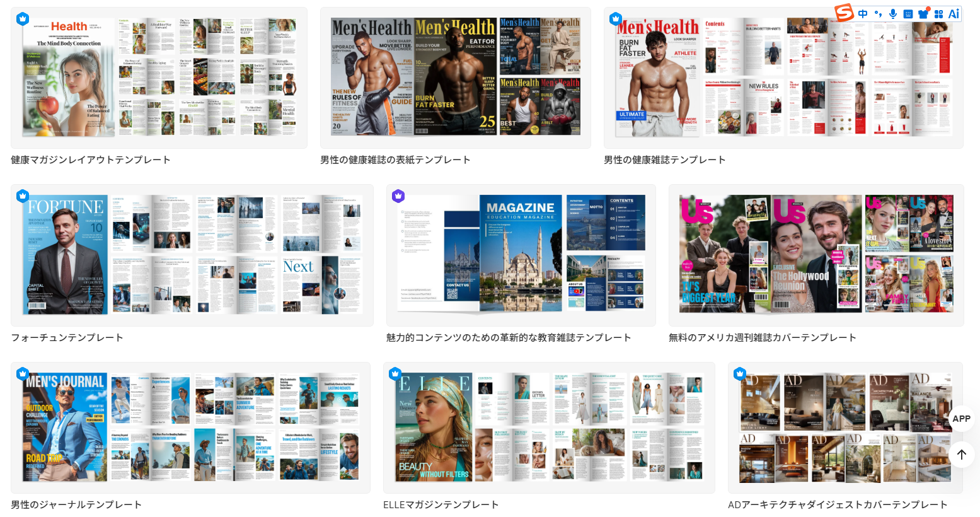Click the Sogou input method logo

[x=844, y=13]
